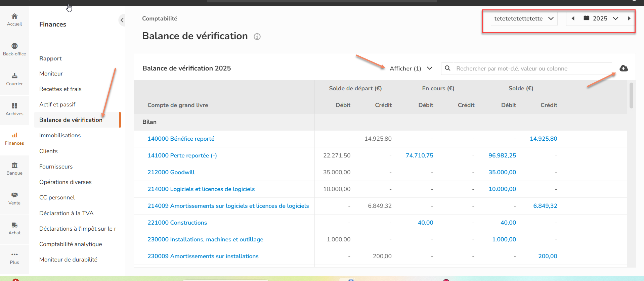This screenshot has height=281, width=644.
Task: Click the Solde (€) column header
Action: 521,88
